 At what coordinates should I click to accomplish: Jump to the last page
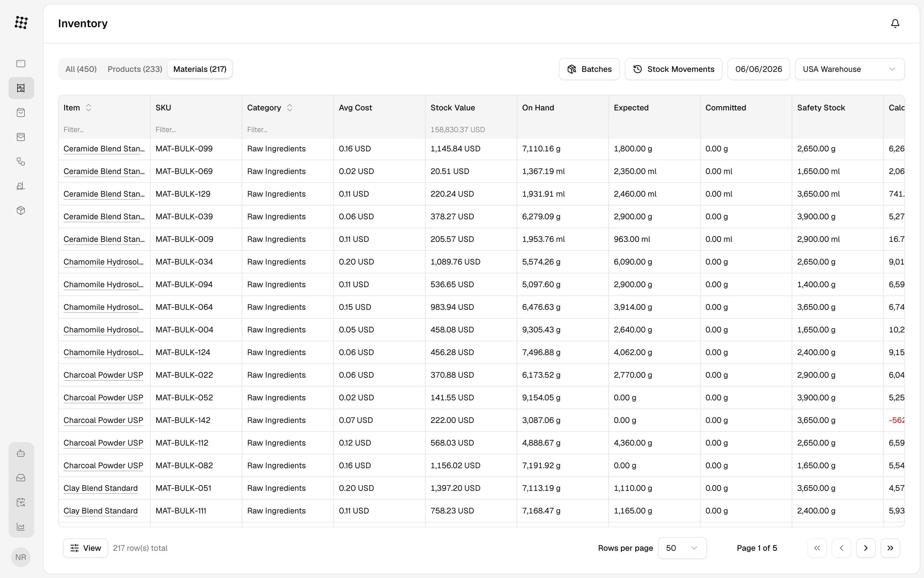(890, 548)
